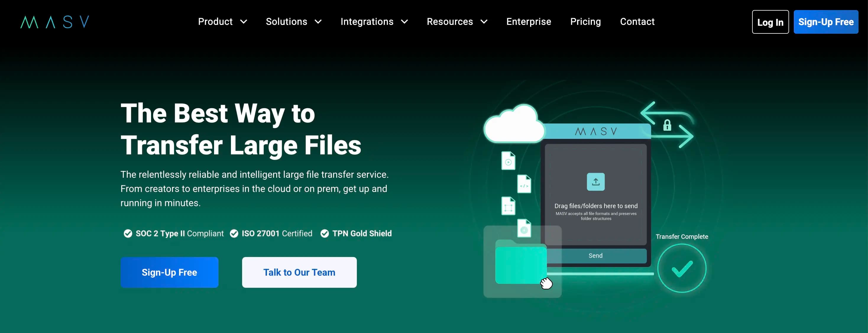Image resolution: width=868 pixels, height=333 pixels.
Task: Click the green folder icon
Action: [521, 262]
